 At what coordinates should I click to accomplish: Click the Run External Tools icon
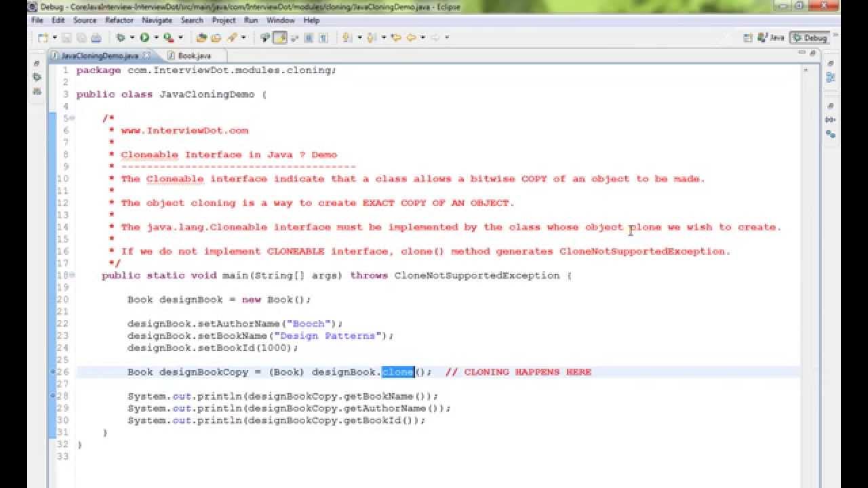pyautogui.click(x=168, y=38)
